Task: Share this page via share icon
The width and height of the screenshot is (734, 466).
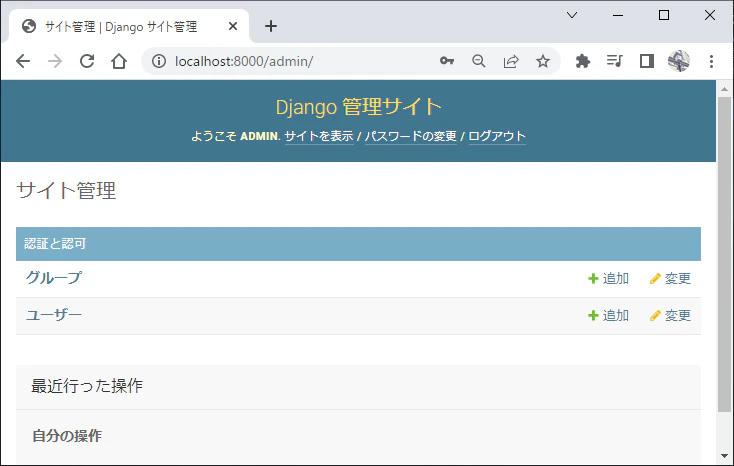Action: tap(511, 61)
